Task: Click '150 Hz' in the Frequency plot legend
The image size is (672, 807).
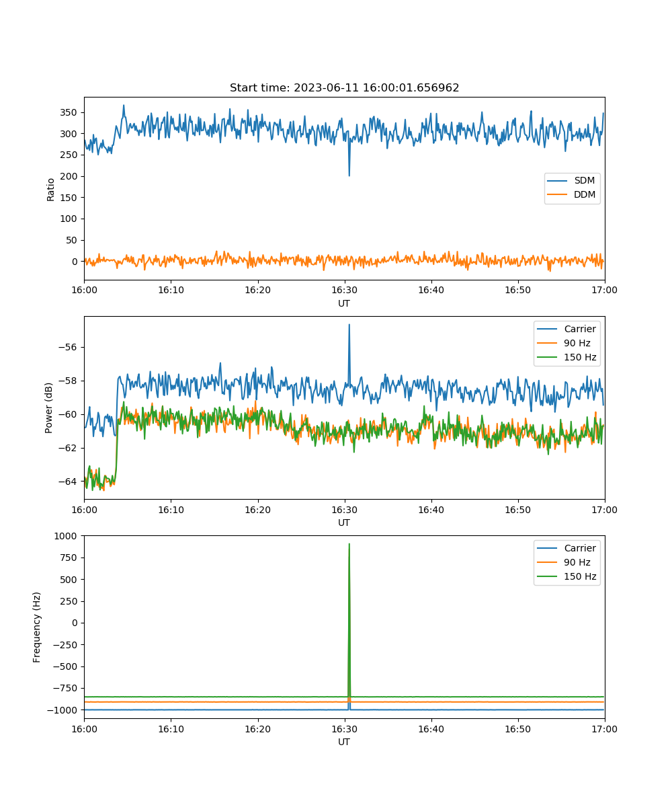Action: tap(580, 576)
